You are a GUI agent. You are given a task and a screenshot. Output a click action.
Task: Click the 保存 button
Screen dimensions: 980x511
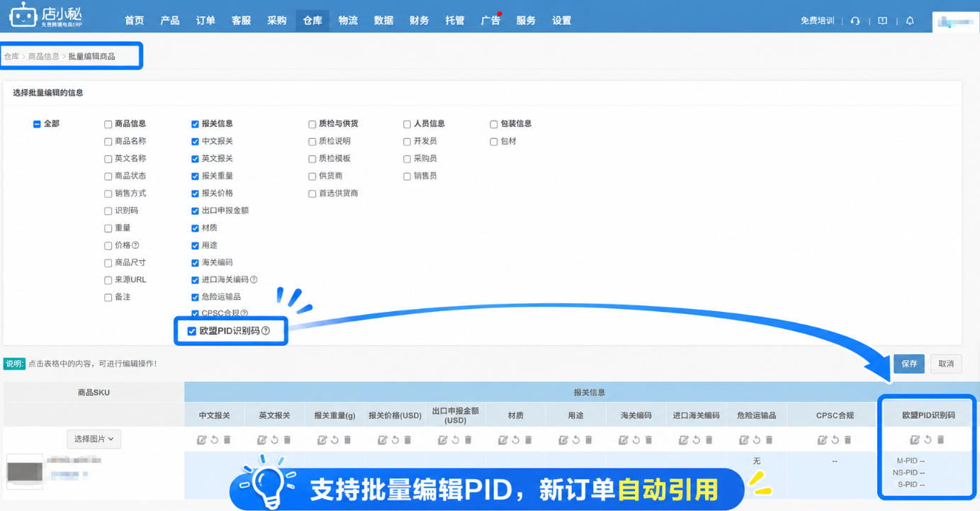(x=909, y=364)
